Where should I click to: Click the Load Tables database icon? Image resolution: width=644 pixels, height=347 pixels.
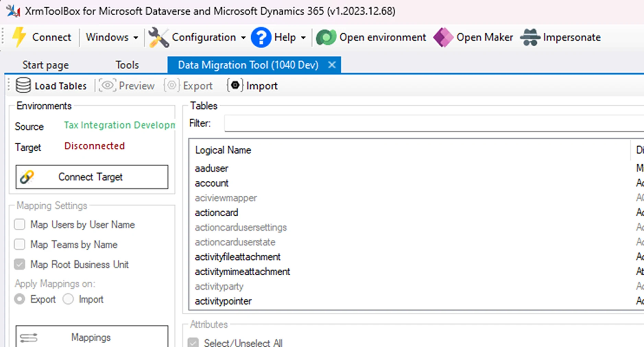point(23,85)
